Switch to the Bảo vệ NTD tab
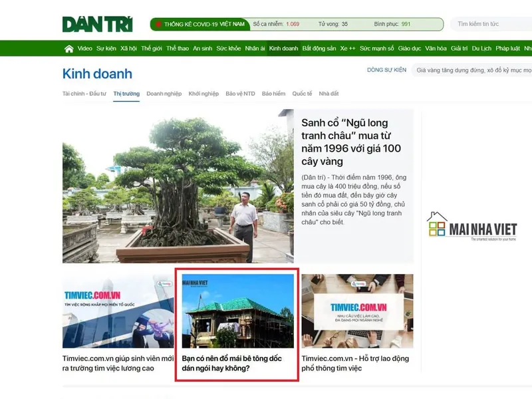The width and height of the screenshot is (532, 399). tap(240, 94)
